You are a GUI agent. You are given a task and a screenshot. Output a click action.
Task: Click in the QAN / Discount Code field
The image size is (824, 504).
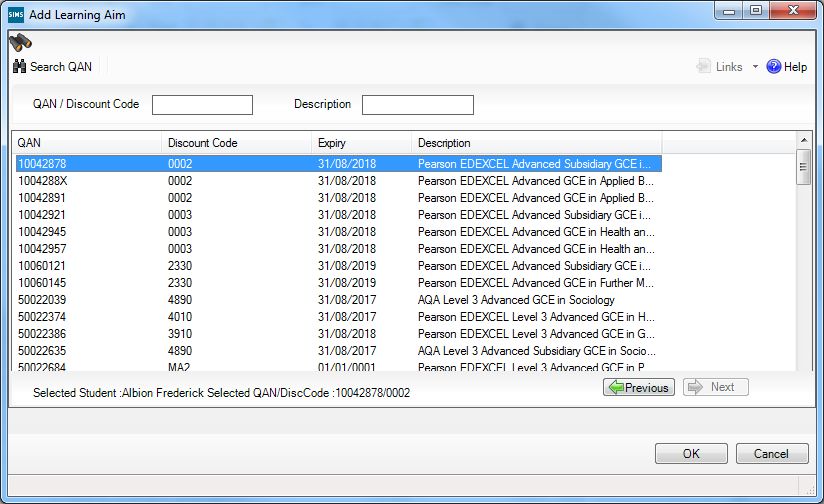click(x=202, y=105)
